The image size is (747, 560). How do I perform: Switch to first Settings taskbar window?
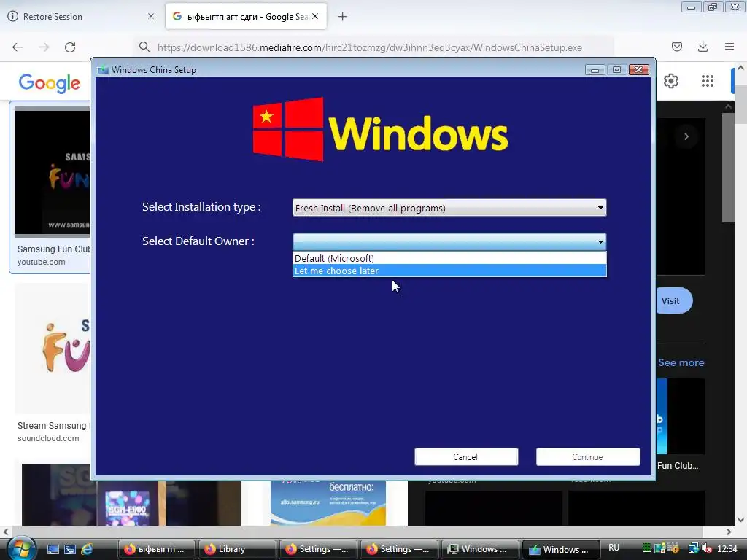[x=318, y=549]
